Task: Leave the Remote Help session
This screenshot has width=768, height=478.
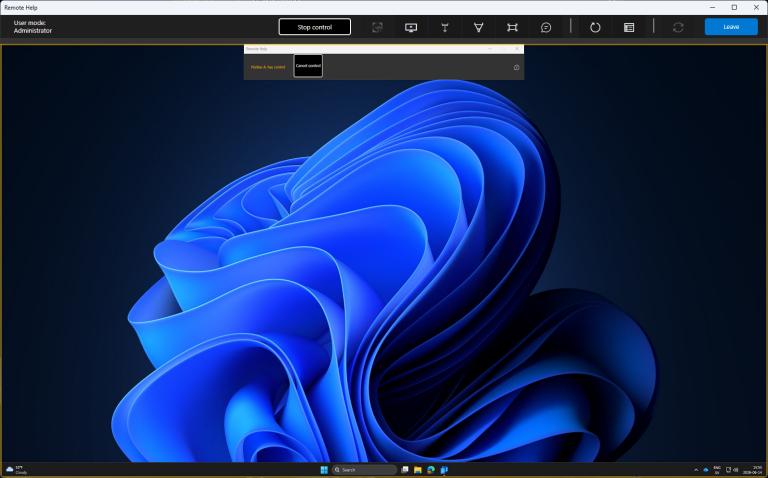Action: (731, 27)
